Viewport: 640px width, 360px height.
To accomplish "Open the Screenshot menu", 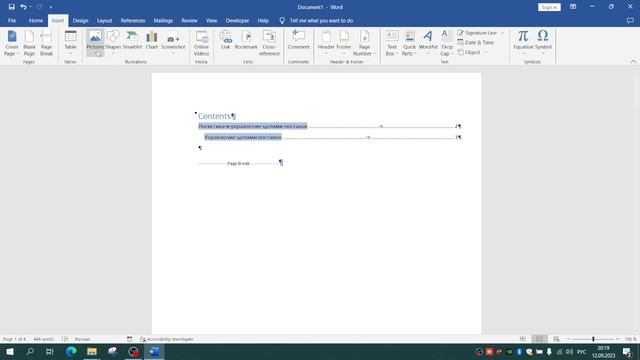I will click(173, 43).
